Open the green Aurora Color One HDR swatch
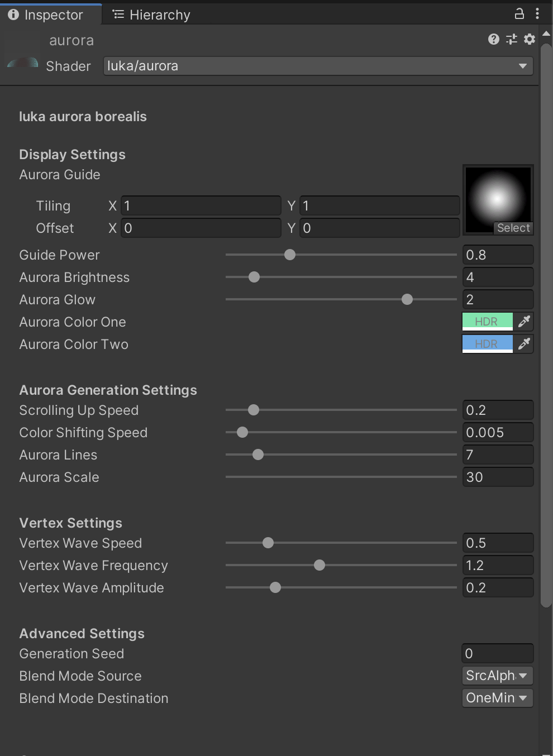This screenshot has height=756, width=553. click(x=487, y=322)
